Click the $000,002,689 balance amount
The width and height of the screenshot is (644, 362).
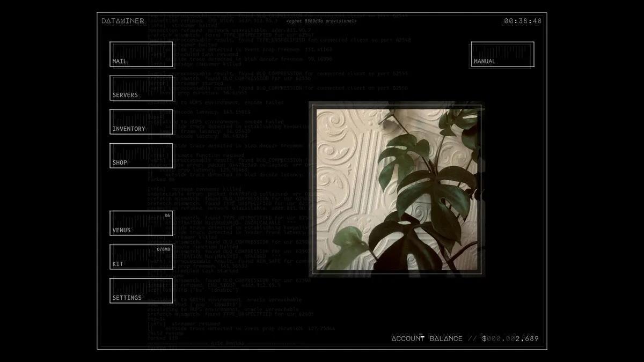[x=510, y=338]
